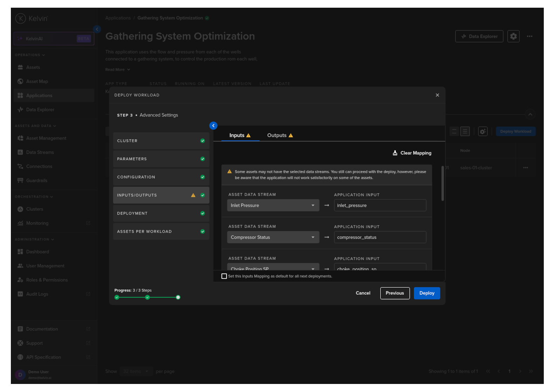Open the Inlet Pressure data stream dropdown
555x392 pixels.
click(273, 205)
